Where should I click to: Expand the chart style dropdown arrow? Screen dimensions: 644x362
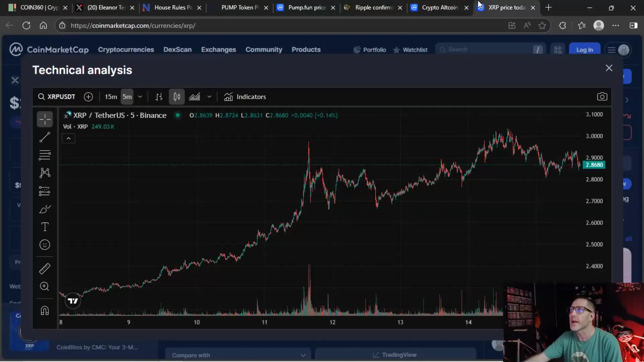(x=209, y=97)
